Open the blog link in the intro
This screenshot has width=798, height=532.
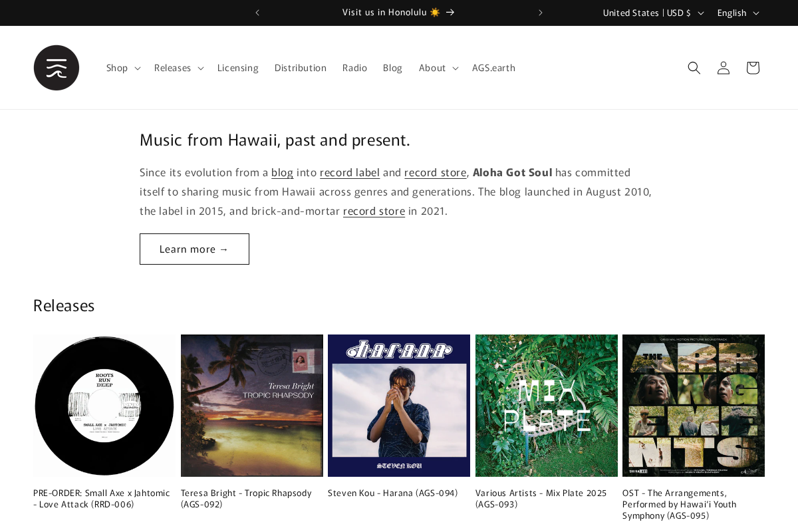tap(282, 172)
